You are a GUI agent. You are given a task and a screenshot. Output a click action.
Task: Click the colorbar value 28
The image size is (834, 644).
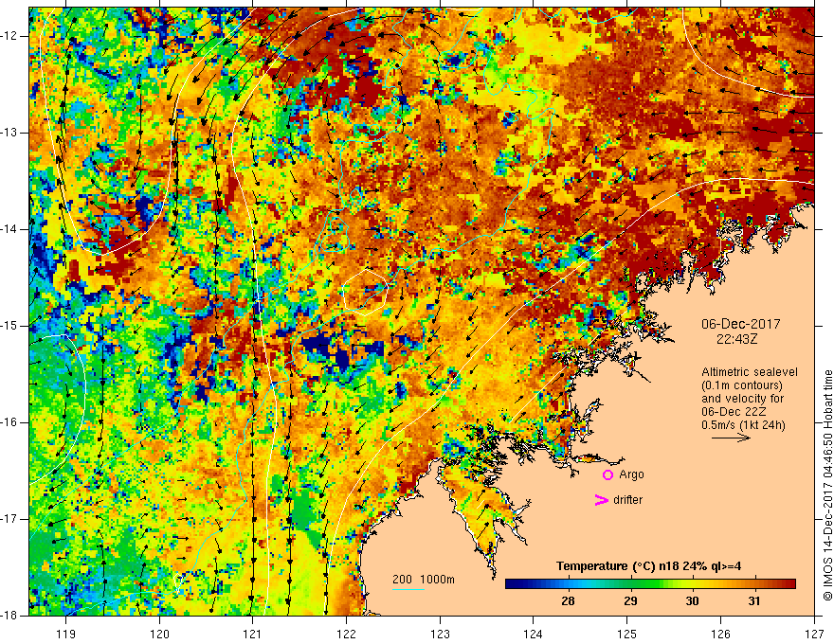coord(568,601)
